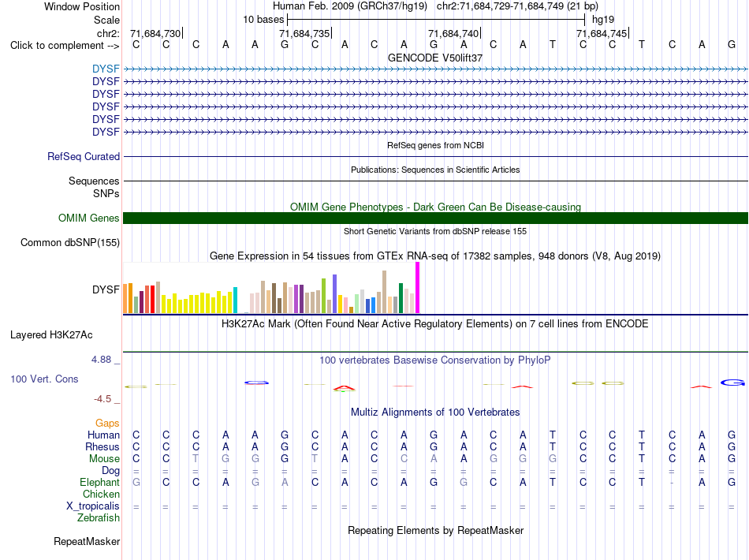Click the GENCODE V50lift37 track title
749x560 pixels.
click(x=435, y=58)
